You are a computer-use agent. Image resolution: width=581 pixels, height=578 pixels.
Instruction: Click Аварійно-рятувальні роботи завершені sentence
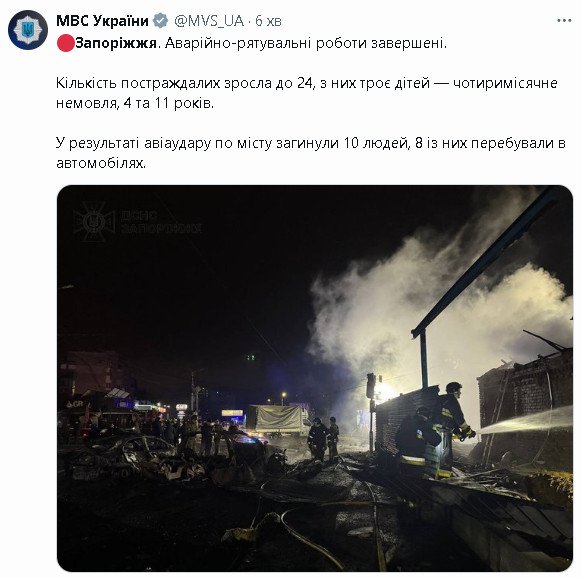pos(306,43)
